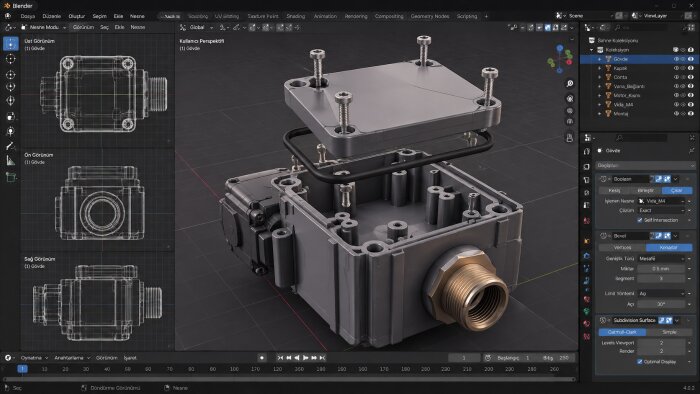The height and width of the screenshot is (394, 700).
Task: Select the Cursor tool
Action: pyautogui.click(x=11, y=59)
